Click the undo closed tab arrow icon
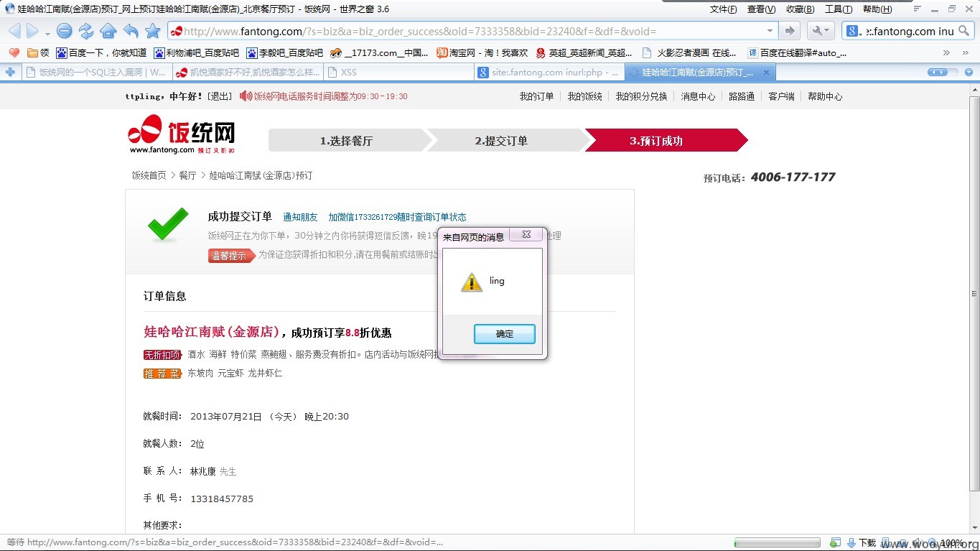The image size is (980, 551). pos(131,31)
